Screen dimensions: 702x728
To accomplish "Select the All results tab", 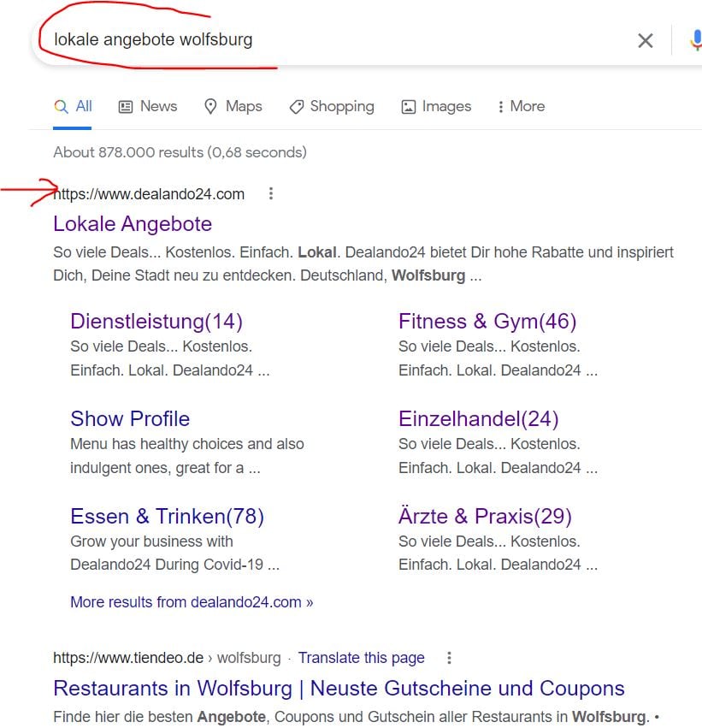I will (x=74, y=106).
